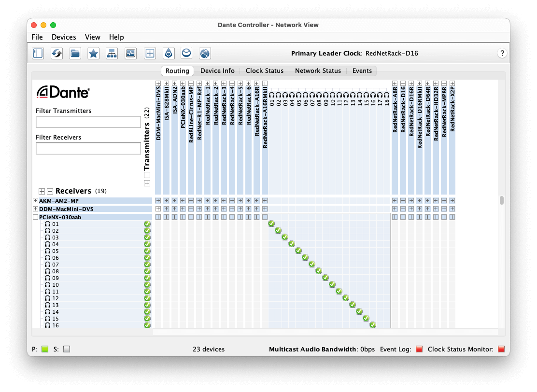Collapse all transmitters with the minus box
Screen dimensions: 537x392
coord(147,175)
